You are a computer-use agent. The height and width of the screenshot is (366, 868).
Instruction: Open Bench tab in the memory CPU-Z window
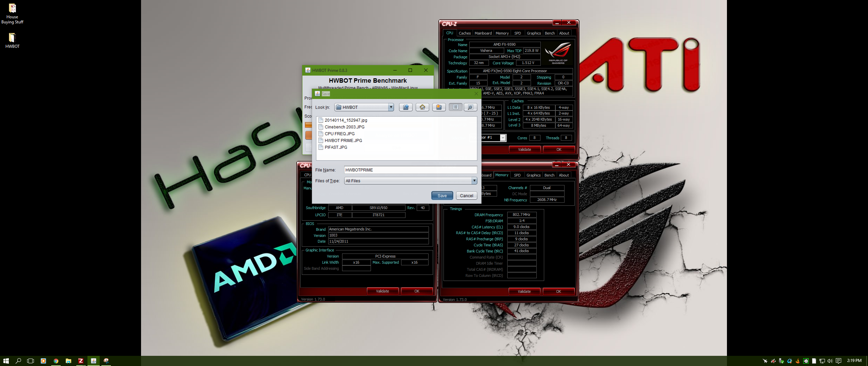tap(549, 175)
